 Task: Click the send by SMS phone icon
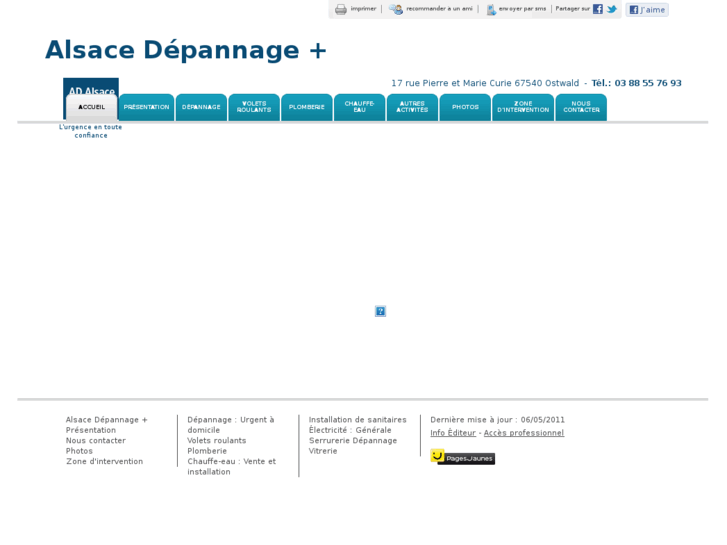[491, 9]
